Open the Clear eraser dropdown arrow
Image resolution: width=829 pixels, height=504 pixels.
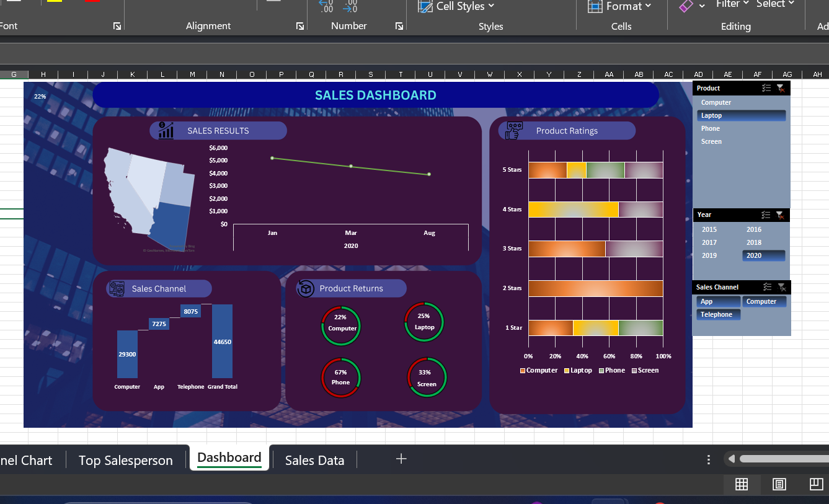702,6
